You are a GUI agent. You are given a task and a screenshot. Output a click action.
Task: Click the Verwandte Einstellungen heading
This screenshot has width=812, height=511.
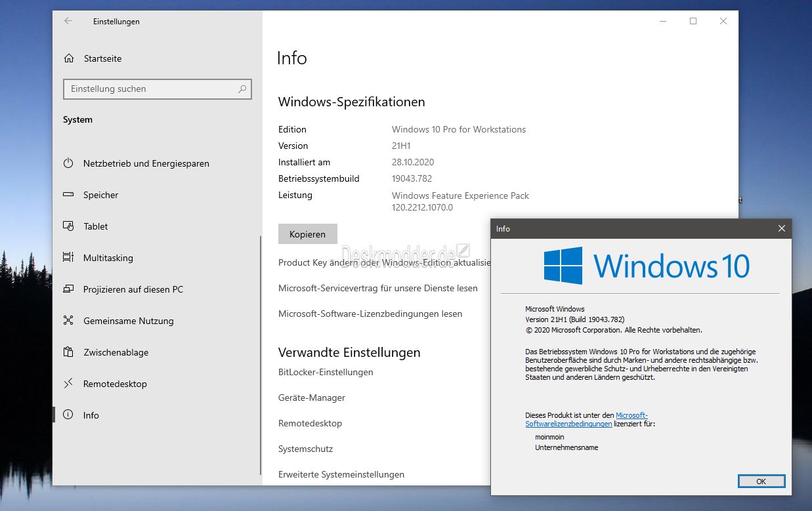349,352
